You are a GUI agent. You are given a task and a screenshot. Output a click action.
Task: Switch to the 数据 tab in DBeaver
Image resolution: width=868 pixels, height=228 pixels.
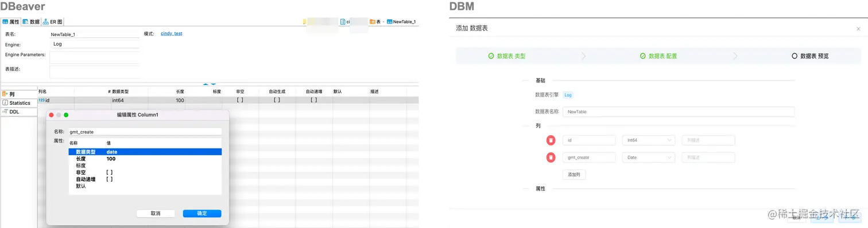pos(31,22)
